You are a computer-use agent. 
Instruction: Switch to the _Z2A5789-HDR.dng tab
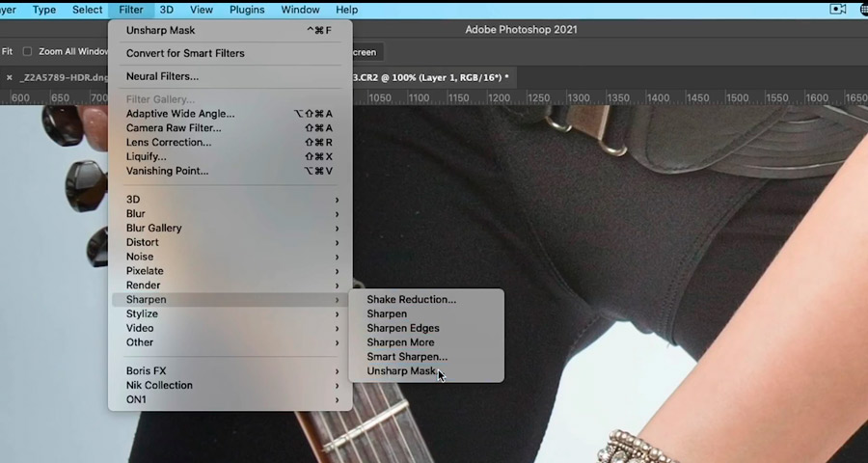(64, 77)
